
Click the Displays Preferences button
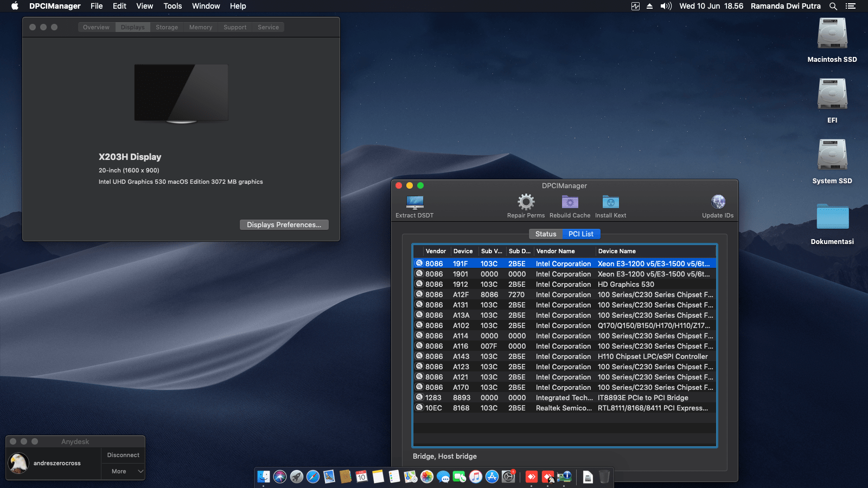pyautogui.click(x=284, y=225)
